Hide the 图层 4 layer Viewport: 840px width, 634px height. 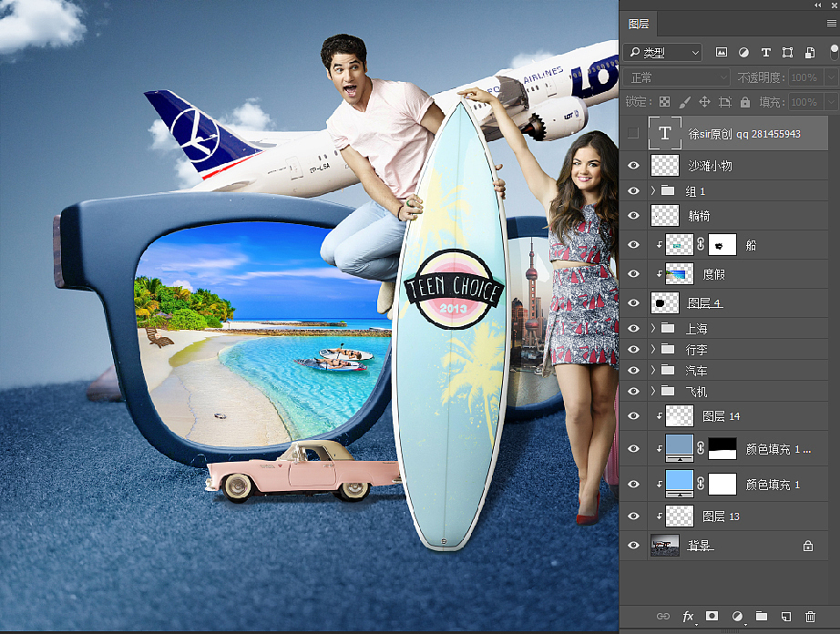(633, 302)
